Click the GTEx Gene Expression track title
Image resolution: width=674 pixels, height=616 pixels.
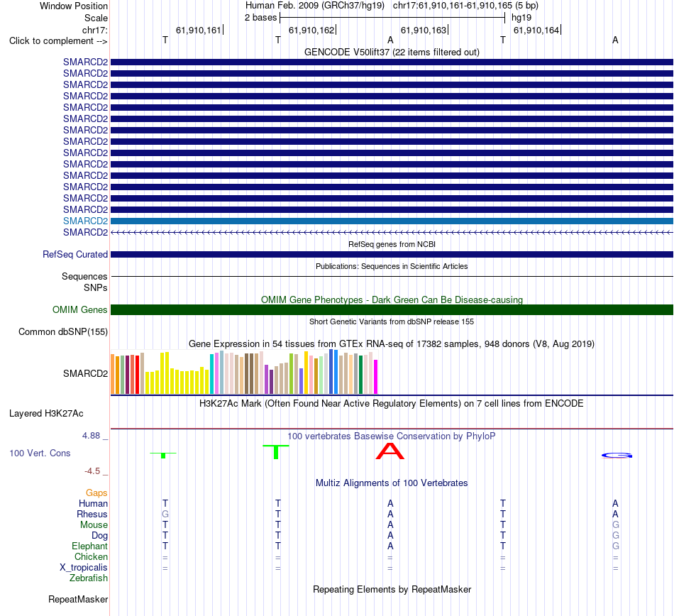392,344
